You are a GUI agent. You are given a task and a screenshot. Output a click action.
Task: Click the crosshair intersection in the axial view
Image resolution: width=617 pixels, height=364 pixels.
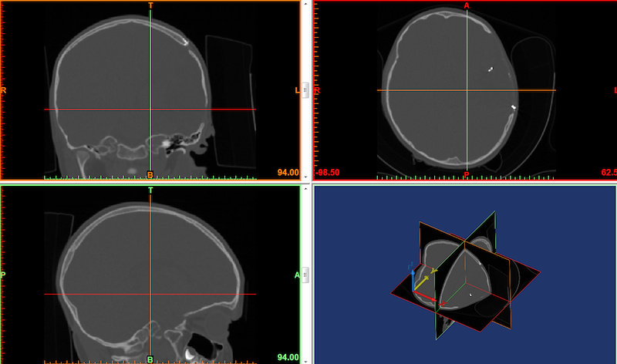[467, 91]
